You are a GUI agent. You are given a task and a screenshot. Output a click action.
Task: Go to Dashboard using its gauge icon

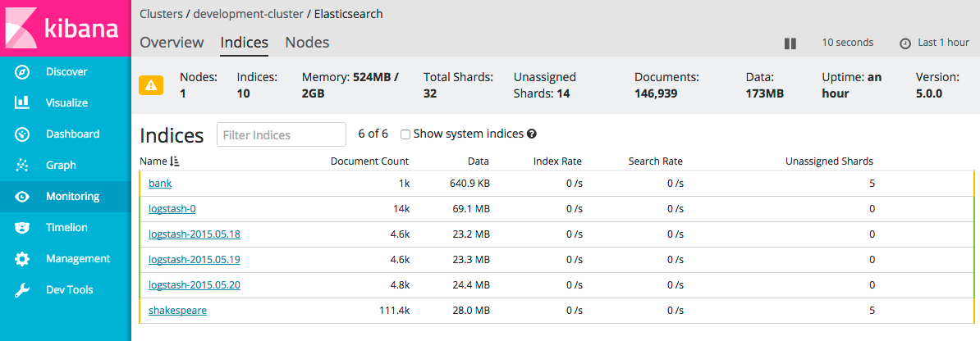(22, 134)
